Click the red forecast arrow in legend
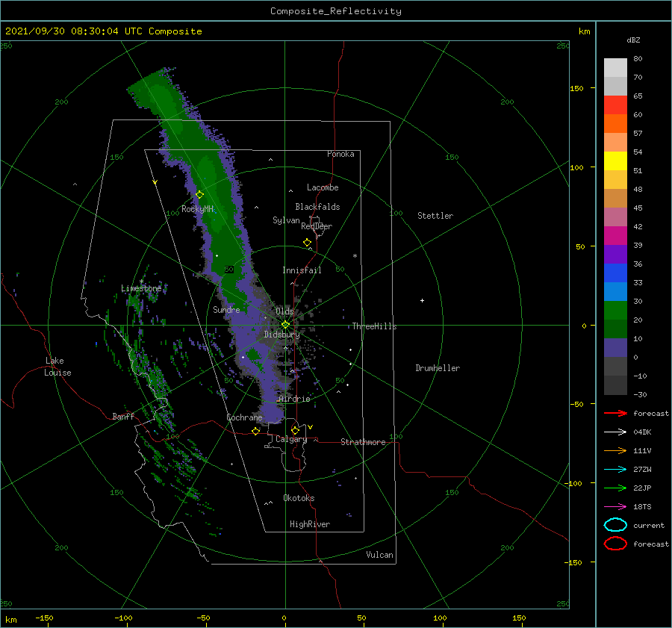The width and height of the screenshot is (672, 628). coord(615,413)
